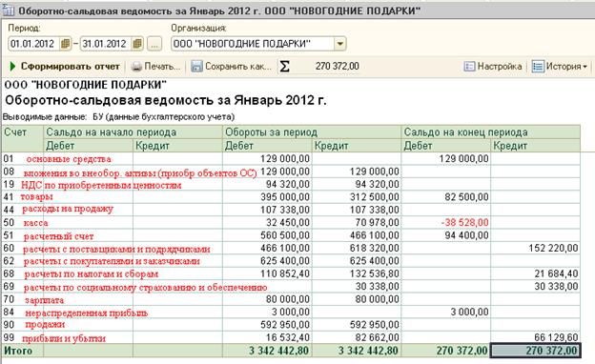Open calendar picker for start date 01.01.2012
The width and height of the screenshot is (595, 364).
(x=65, y=44)
